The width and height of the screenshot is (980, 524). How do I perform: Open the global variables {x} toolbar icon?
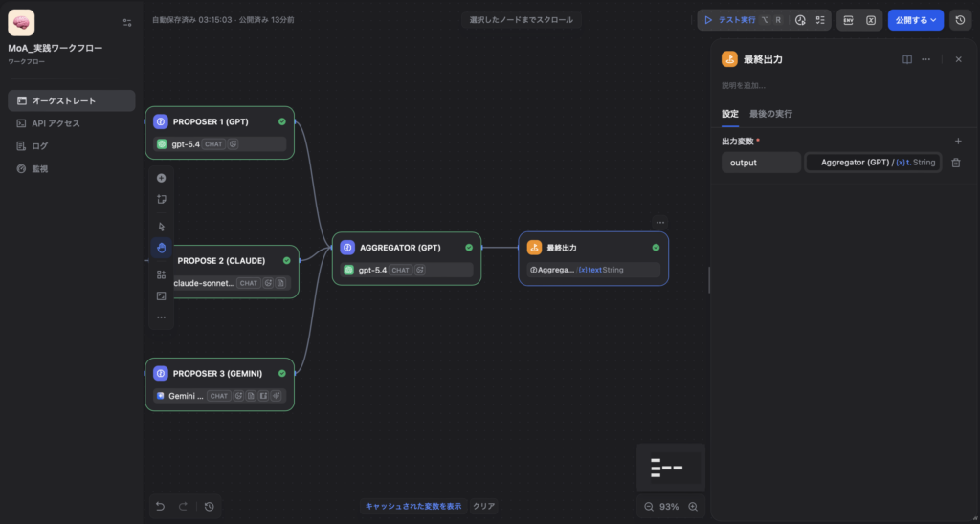click(871, 20)
